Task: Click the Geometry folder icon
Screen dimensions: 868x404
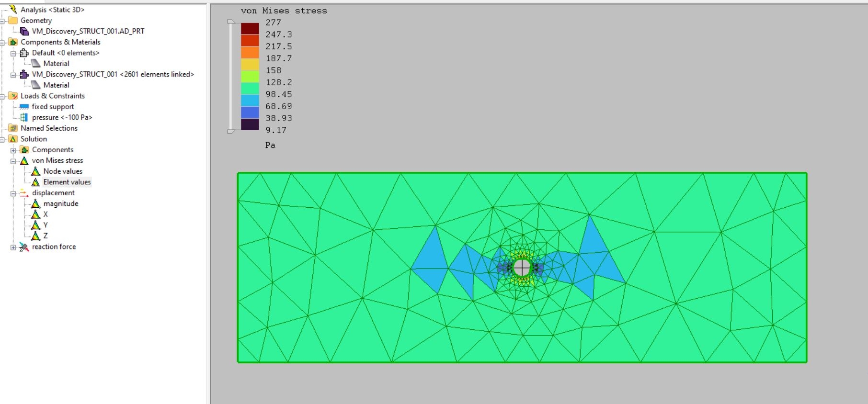Action: coord(13,20)
